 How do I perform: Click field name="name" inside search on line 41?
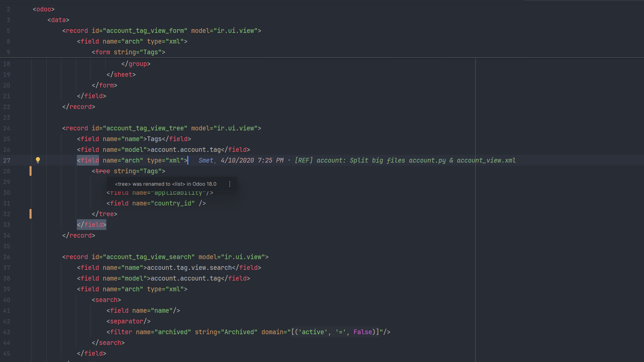tap(143, 311)
